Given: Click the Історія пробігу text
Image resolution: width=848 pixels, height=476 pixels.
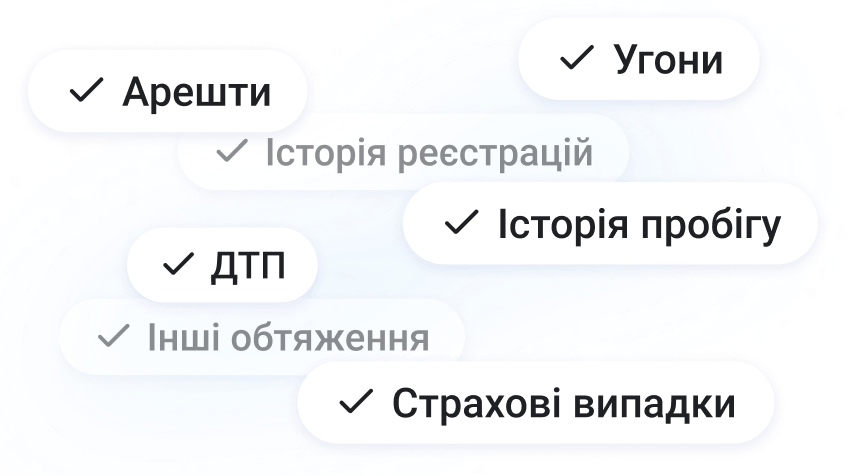Looking at the screenshot, I should pyautogui.click(x=639, y=225).
